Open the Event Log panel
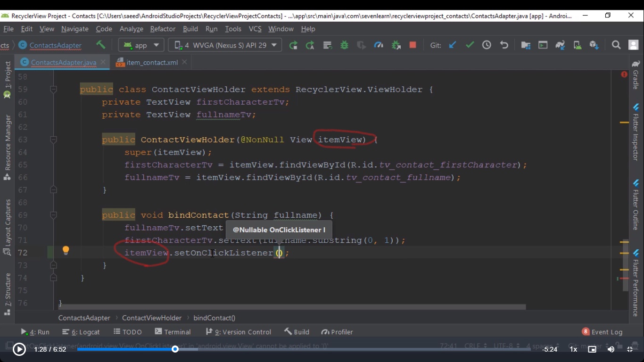 tap(602, 332)
